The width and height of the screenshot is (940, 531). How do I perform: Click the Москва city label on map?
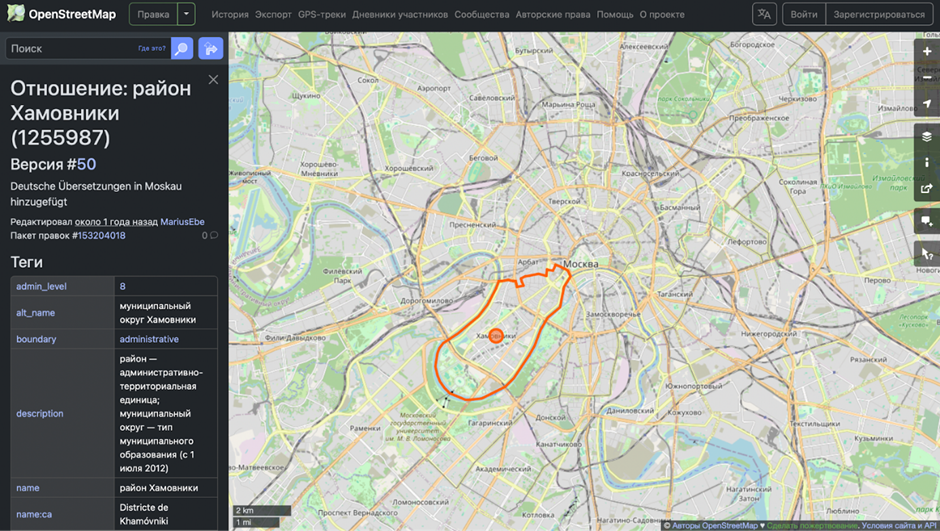tap(581, 264)
